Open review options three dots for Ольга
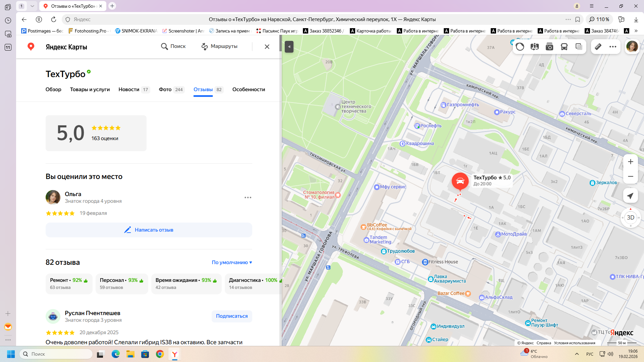 tap(248, 197)
